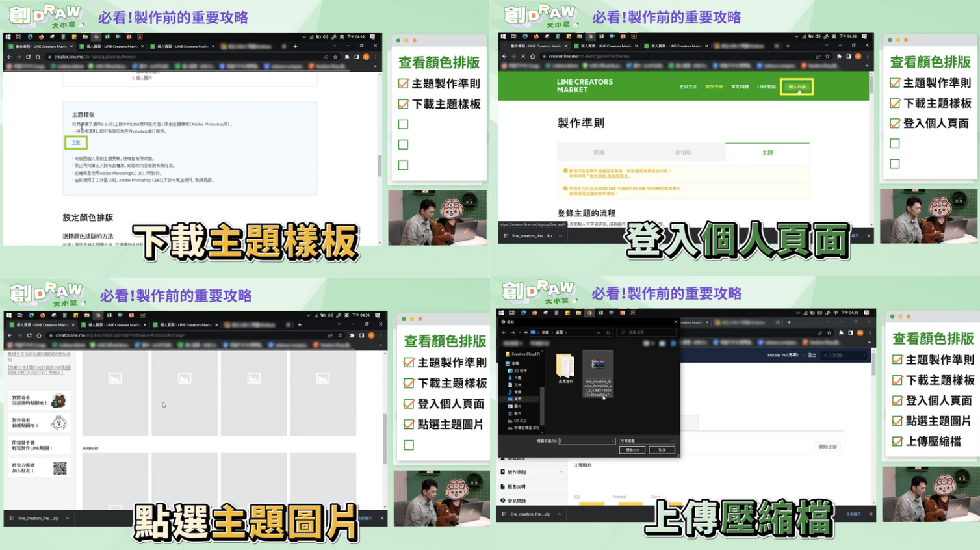Click up-folder arrow in file dialog
The height and width of the screenshot is (550, 980).
526,332
